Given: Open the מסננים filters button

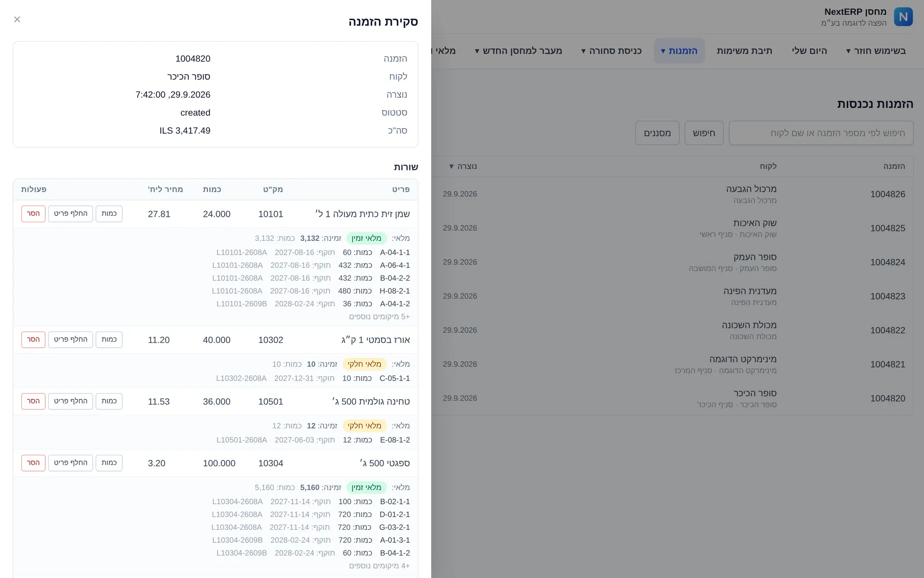Looking at the screenshot, I should click(x=657, y=133).
